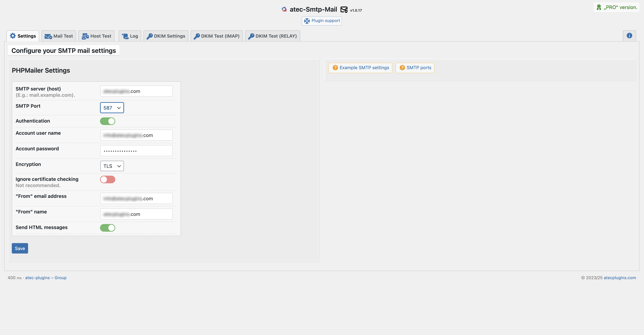
Task: Click the question mark icon on Example SMTP settings
Action: 335,68
